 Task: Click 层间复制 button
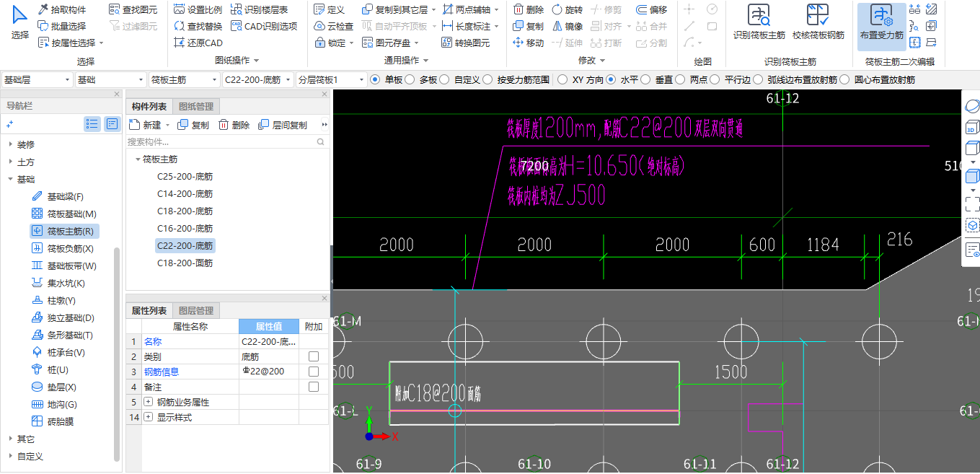pos(283,125)
